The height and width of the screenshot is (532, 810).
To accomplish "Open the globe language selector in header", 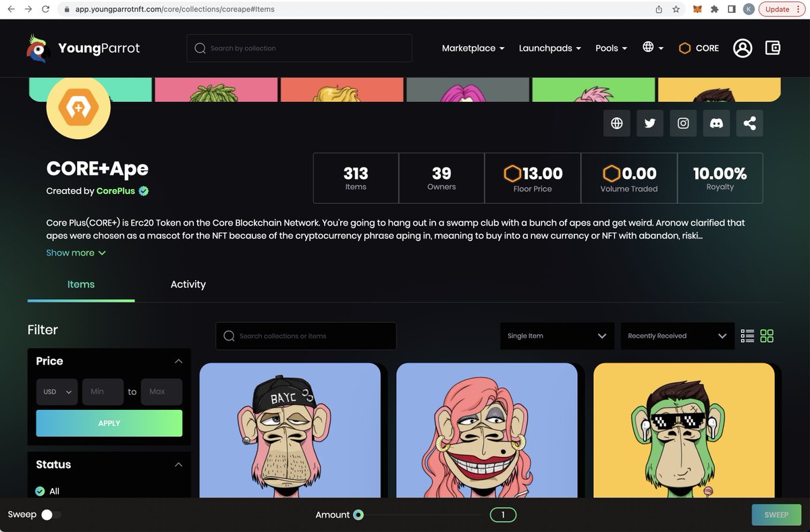I will pos(653,47).
